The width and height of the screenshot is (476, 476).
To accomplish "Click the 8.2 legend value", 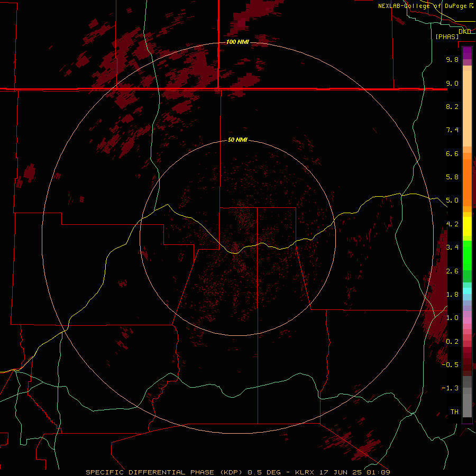I will (452, 106).
